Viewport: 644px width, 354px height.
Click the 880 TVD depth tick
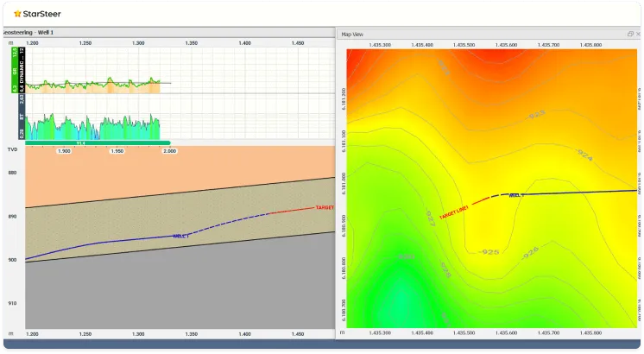pyautogui.click(x=12, y=173)
